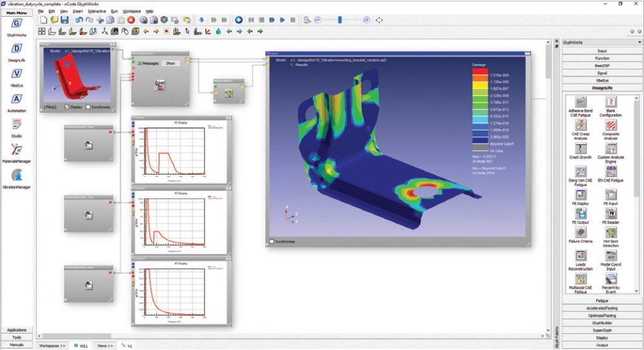Switch to the WS1 workspace tab
The height and width of the screenshot is (350, 644).
tap(81, 346)
